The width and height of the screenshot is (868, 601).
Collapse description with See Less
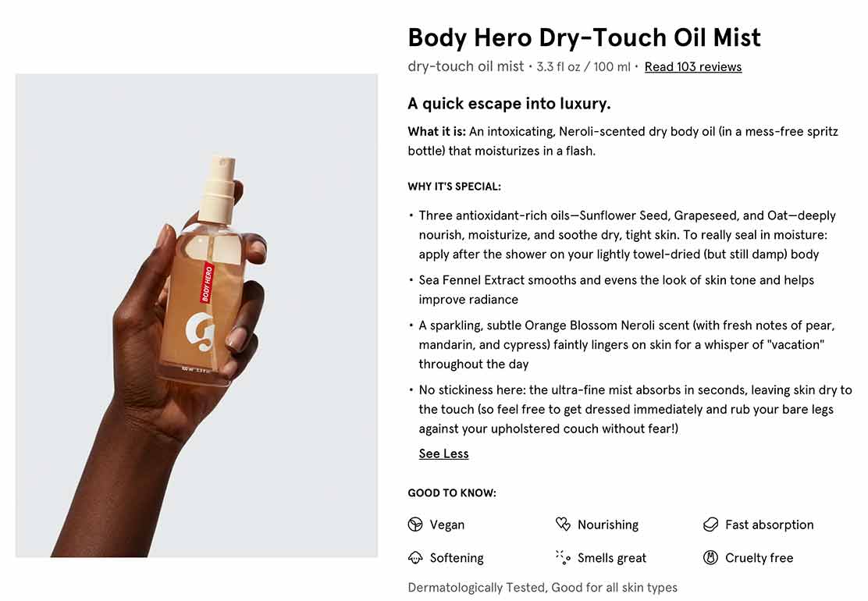443,453
